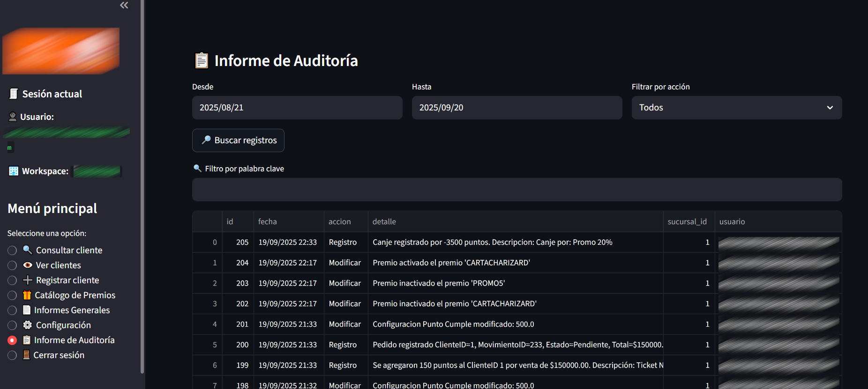Collapse the sidebar with double-chevron icon
This screenshot has width=868, height=389.
pyautogui.click(x=124, y=5)
